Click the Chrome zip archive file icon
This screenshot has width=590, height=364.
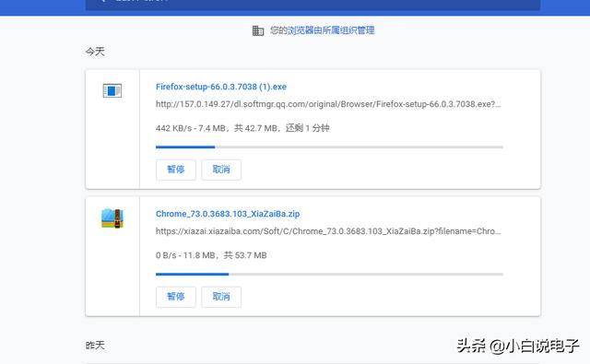112,218
